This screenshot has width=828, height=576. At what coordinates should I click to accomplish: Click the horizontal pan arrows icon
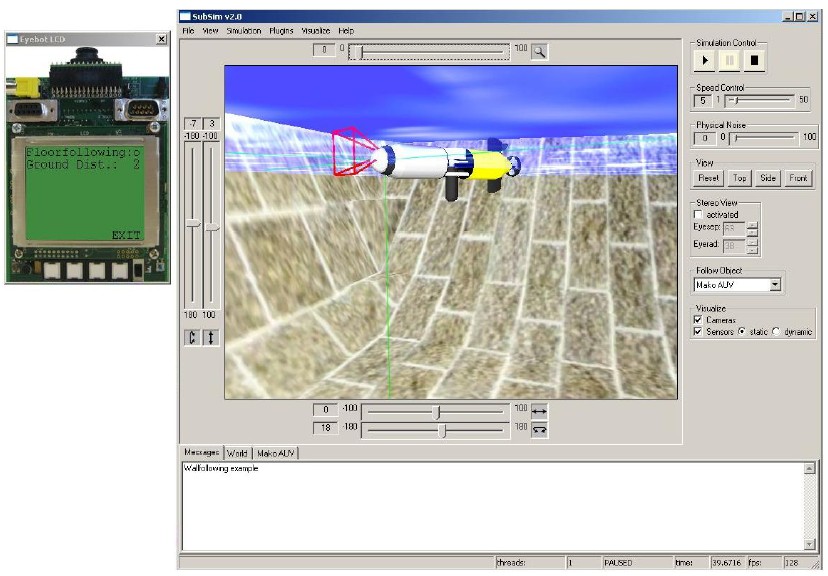(539, 410)
